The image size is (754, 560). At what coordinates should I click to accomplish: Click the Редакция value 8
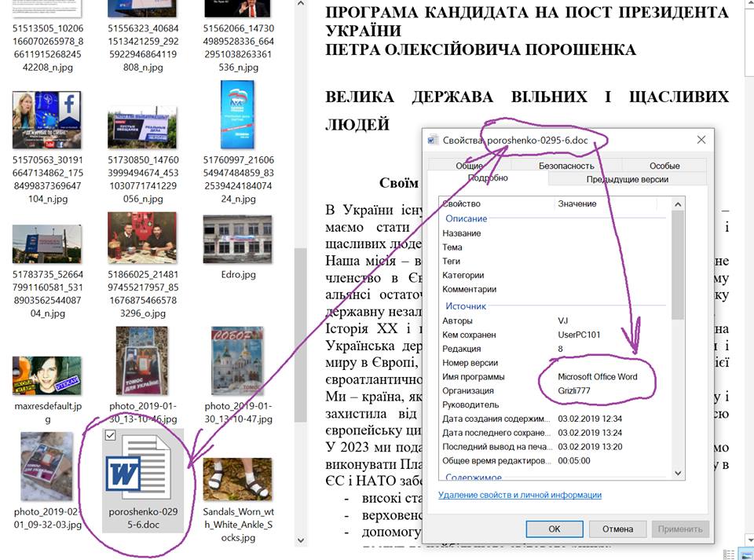point(560,349)
